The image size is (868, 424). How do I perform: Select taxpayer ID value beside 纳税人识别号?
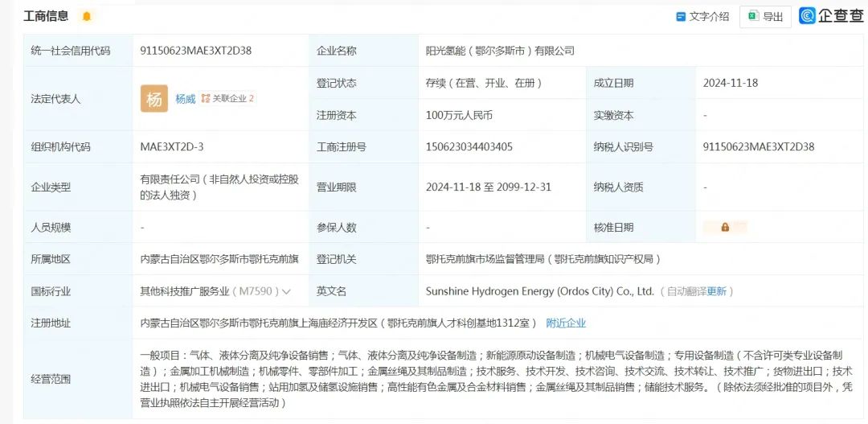click(x=759, y=147)
